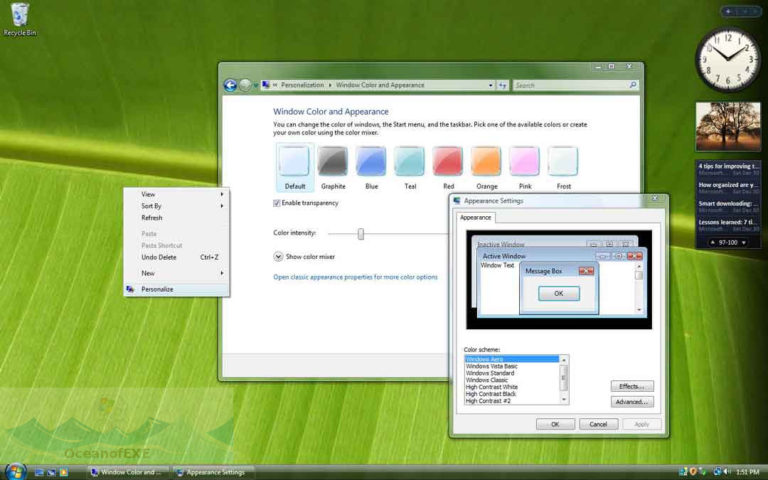Click the Forward arrow in Personalization window
This screenshot has height=480, width=768.
point(245,85)
